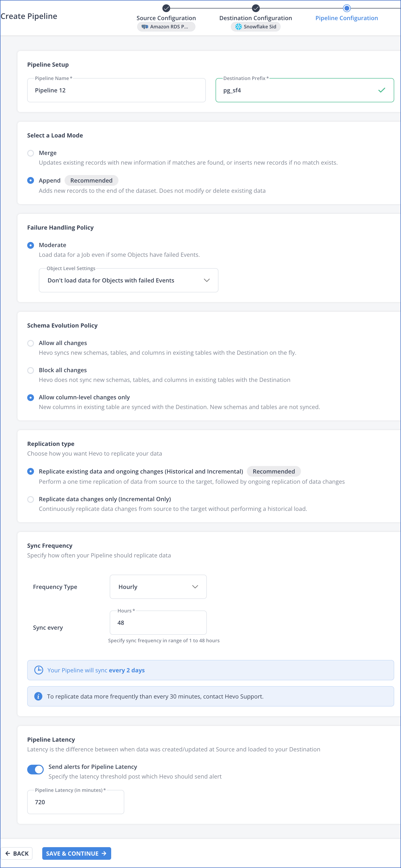Viewport: 401px width, 868px height.
Task: Click the info icon about replication frequency
Action: (x=38, y=697)
